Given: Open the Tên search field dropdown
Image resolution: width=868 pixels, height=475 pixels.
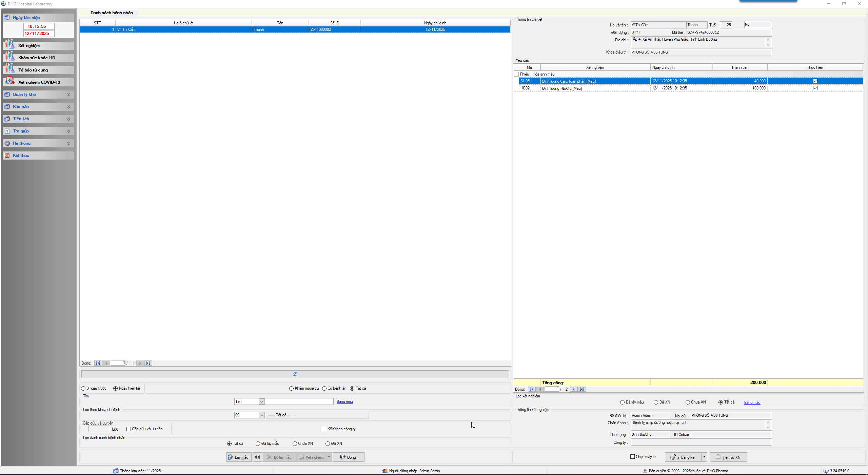Looking at the screenshot, I should point(261,401).
